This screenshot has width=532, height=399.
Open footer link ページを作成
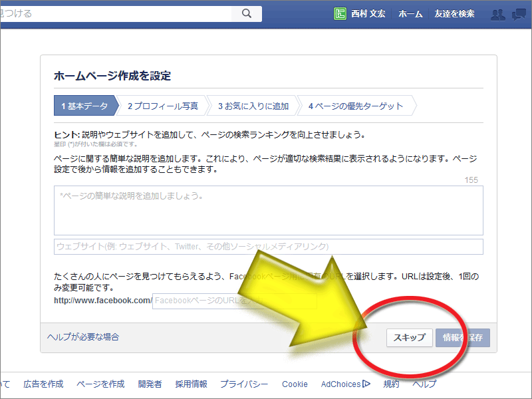(100, 384)
